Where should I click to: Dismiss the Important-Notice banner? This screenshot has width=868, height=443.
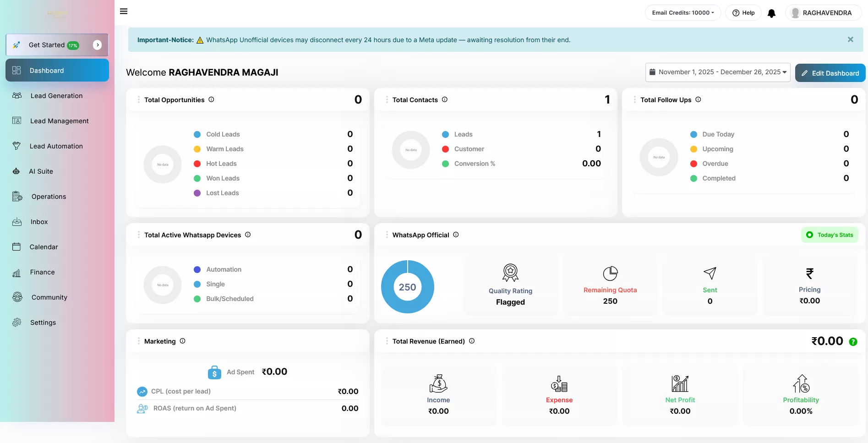click(850, 40)
